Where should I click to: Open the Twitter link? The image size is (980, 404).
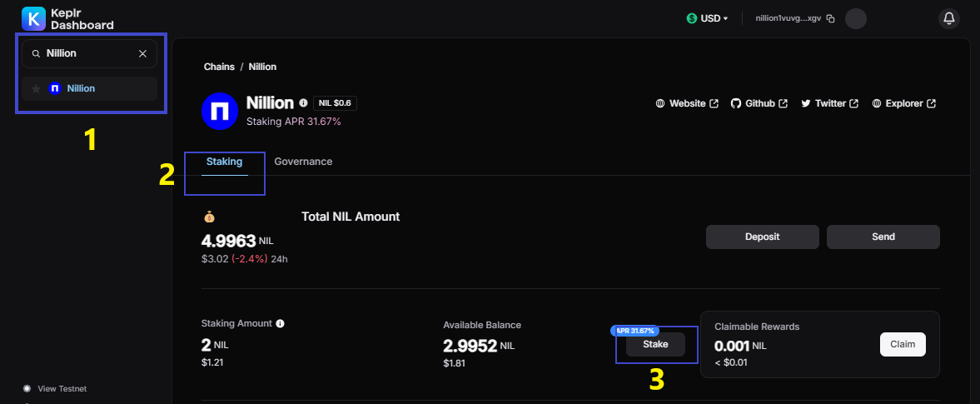click(x=829, y=104)
